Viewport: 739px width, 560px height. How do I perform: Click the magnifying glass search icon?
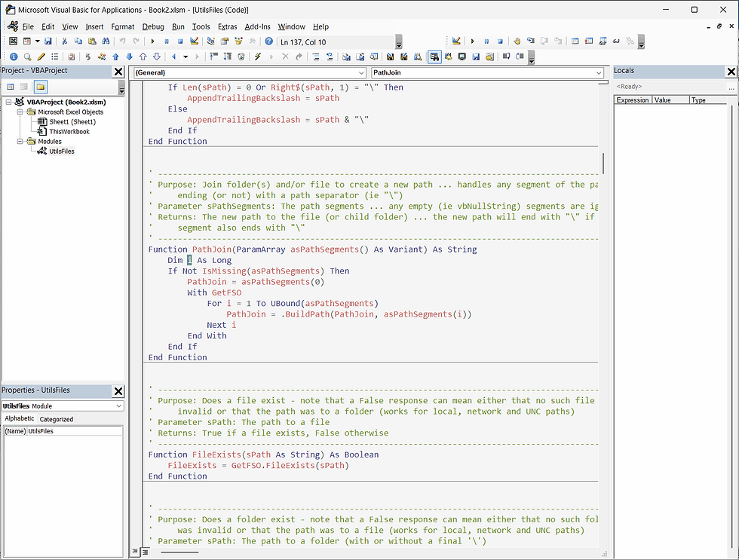tap(27, 57)
